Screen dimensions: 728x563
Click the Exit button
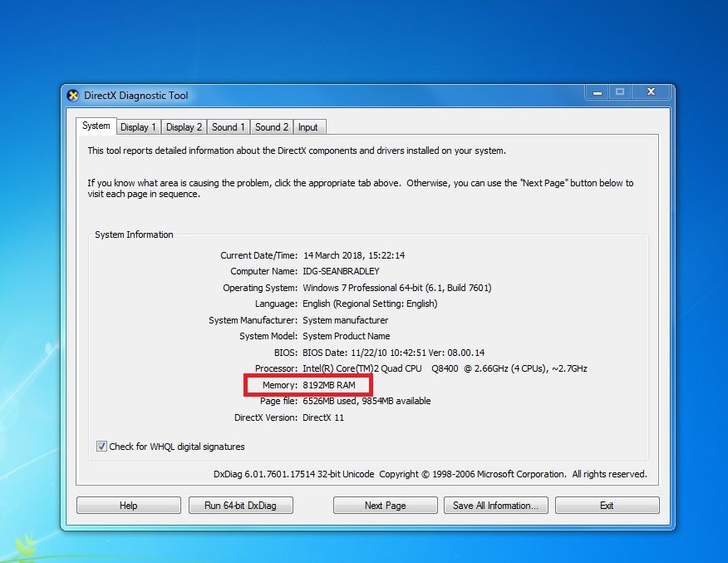coord(607,506)
